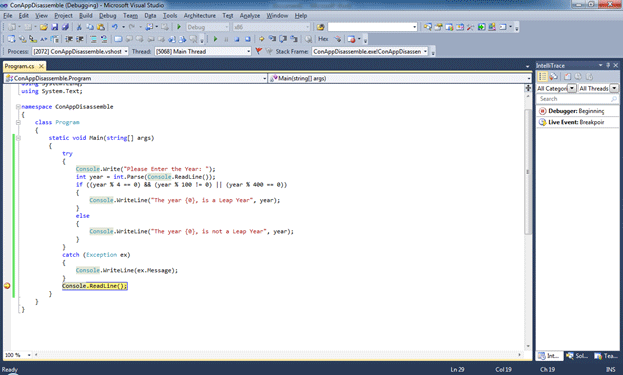Click the highlighted Console.ReadLine(); statement
Image resolution: width=623 pixels, height=375 pixels.
point(95,286)
